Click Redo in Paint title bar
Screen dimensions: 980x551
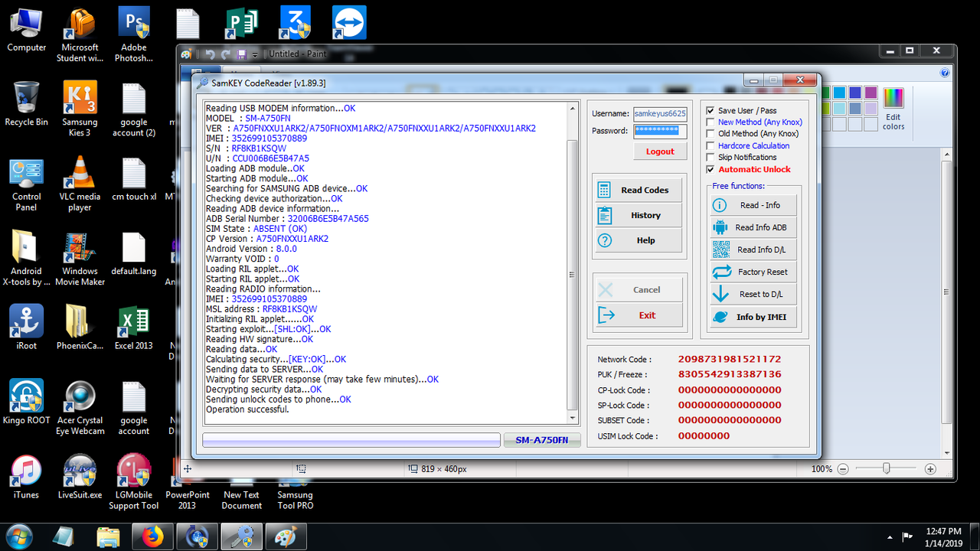(x=225, y=54)
